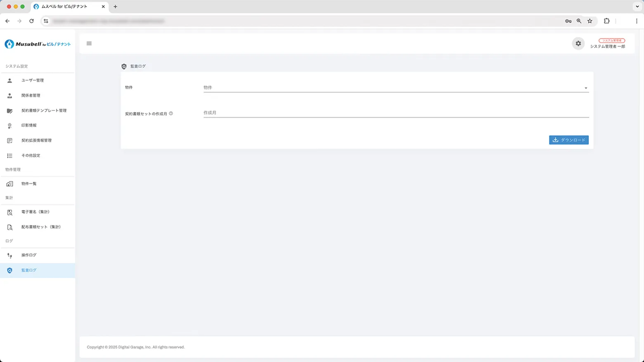Click the システム管理者 user profile

click(607, 44)
